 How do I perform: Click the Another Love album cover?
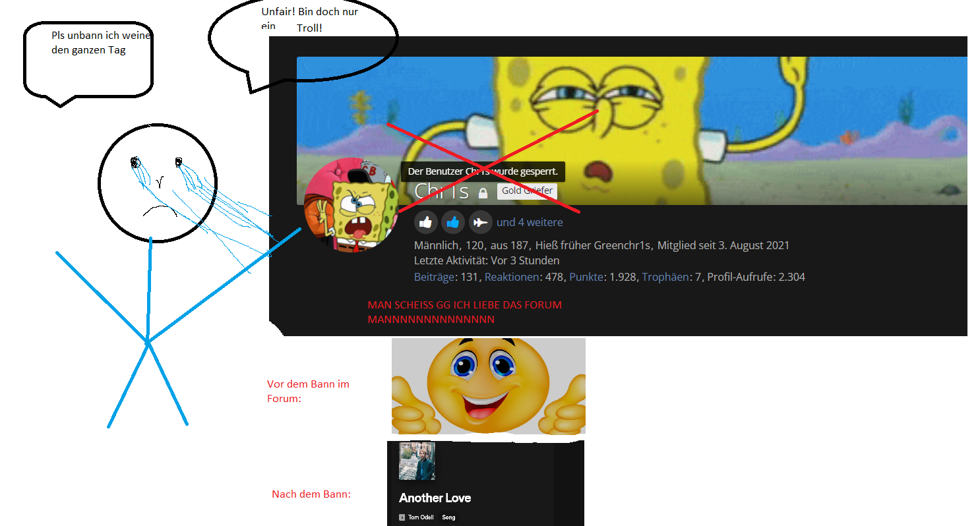pyautogui.click(x=417, y=461)
